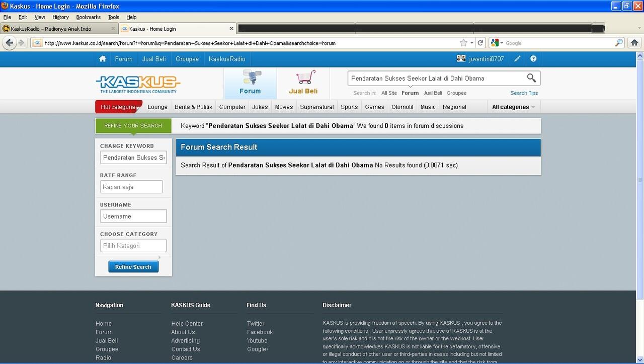
Task: Click the Refine Search button
Action: pyautogui.click(x=133, y=267)
